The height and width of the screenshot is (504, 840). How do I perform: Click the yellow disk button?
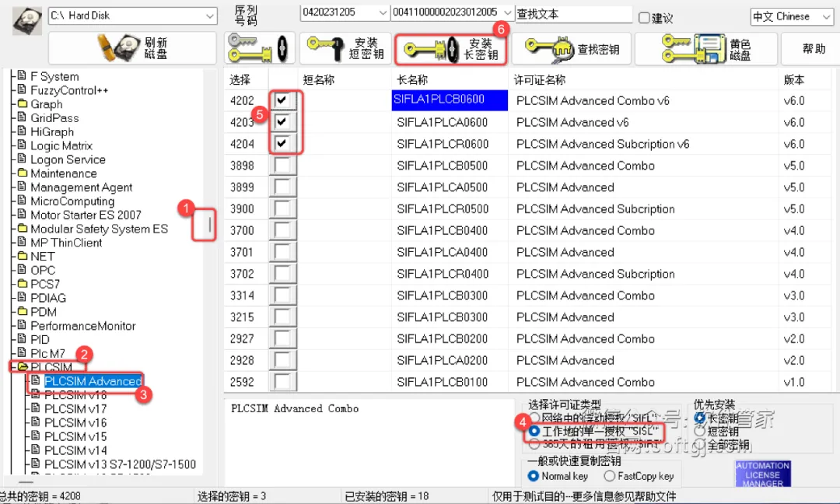pos(705,49)
